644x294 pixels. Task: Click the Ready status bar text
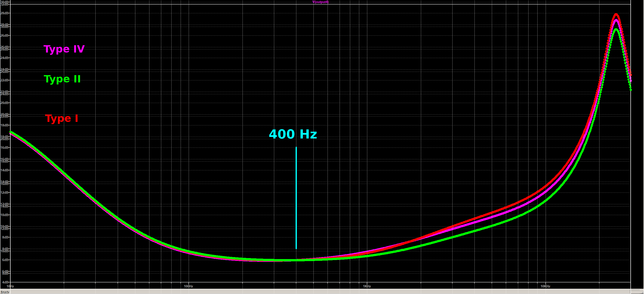pos(5,292)
